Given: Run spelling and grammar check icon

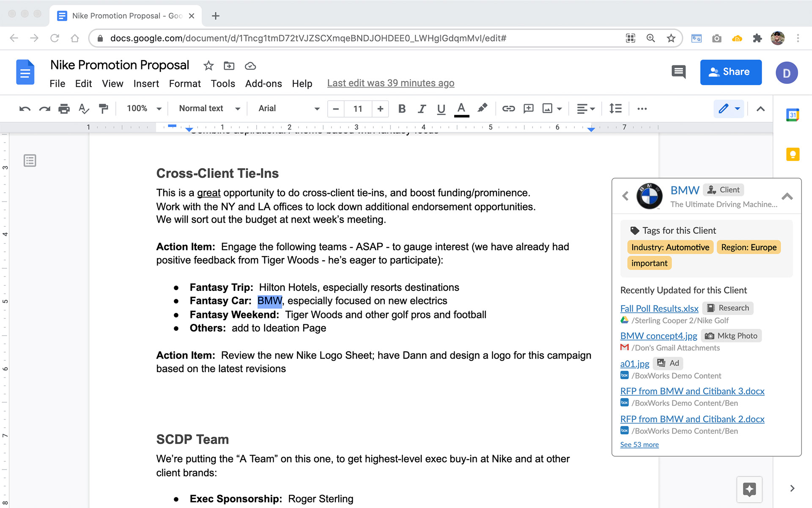Looking at the screenshot, I should coord(84,109).
